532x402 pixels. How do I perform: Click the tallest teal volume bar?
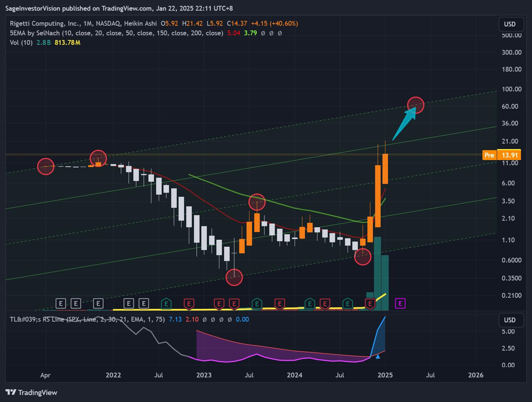coord(377,274)
